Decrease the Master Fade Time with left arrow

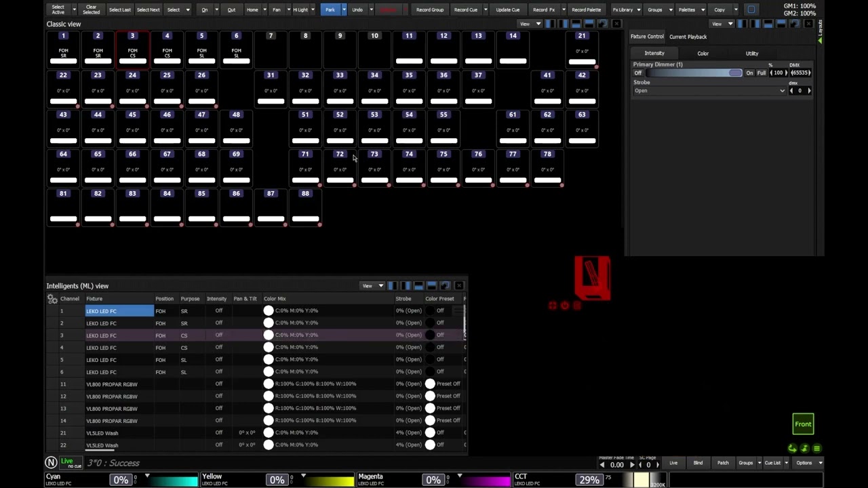(601, 465)
